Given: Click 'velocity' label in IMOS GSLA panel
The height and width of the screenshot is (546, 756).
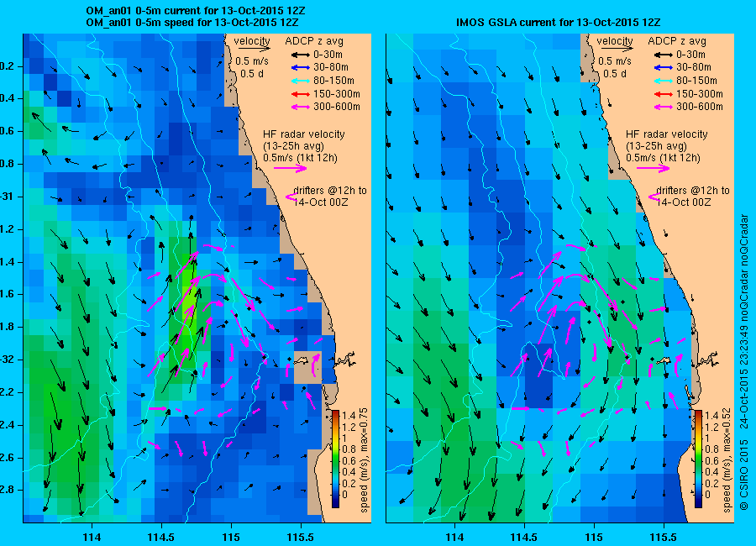Looking at the screenshot, I should point(615,41).
